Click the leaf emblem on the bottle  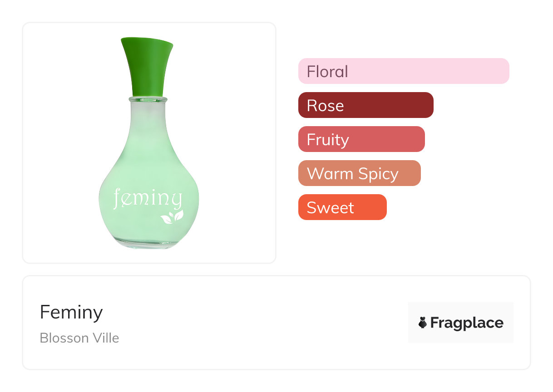pyautogui.click(x=172, y=217)
